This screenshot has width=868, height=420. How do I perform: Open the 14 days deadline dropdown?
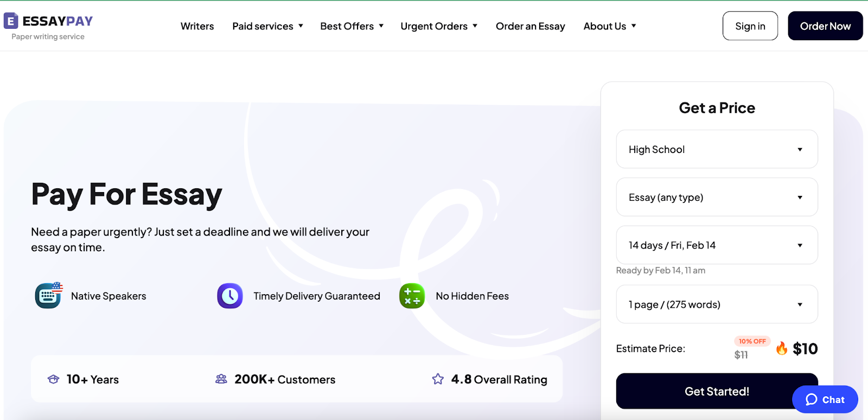coord(717,245)
